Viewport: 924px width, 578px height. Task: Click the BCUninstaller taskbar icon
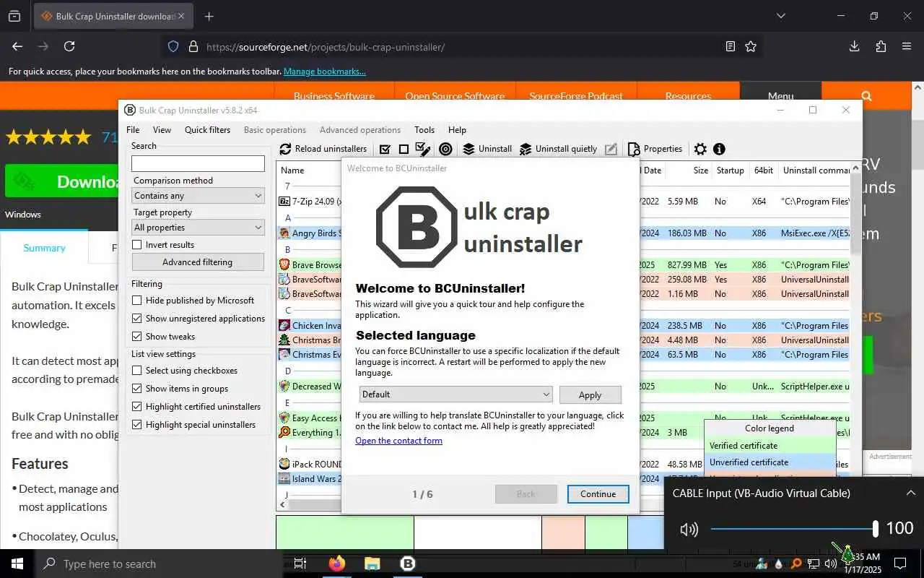tap(407, 564)
